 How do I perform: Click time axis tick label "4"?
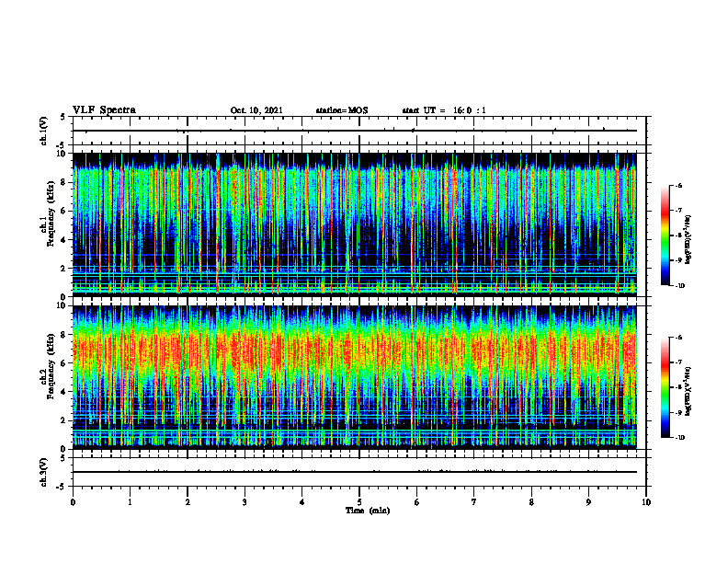(302, 502)
